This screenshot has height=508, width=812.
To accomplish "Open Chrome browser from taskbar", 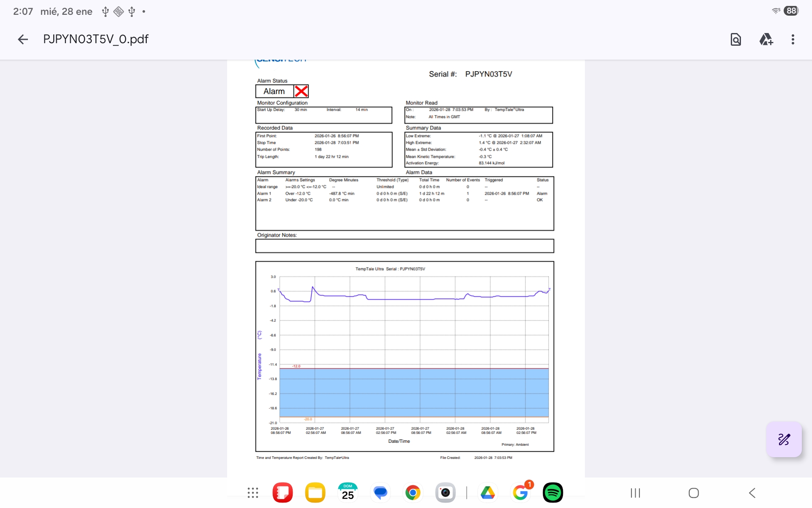I will (x=413, y=493).
